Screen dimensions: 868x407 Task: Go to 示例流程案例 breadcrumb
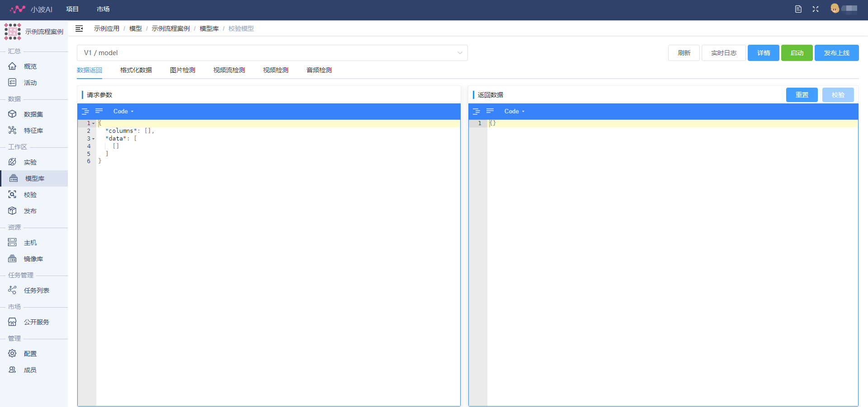tap(171, 28)
